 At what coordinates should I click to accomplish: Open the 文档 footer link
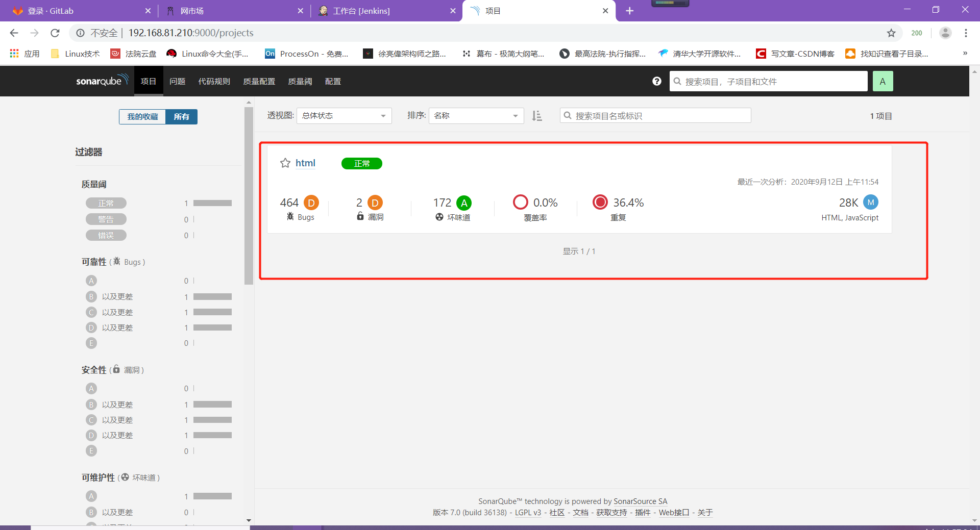click(x=580, y=512)
